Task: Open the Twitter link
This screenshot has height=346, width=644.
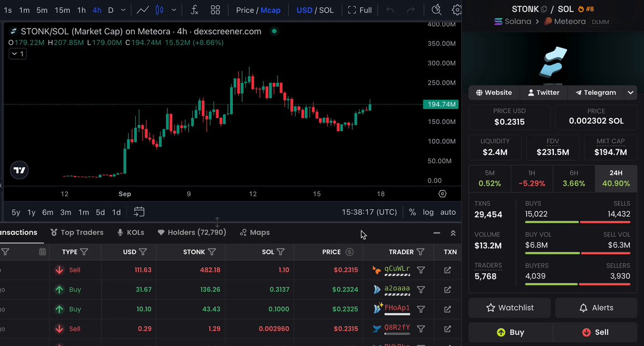Action: (x=543, y=92)
